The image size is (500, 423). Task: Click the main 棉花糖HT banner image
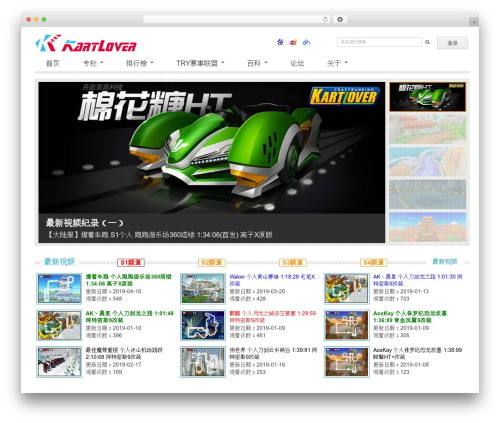pos(212,148)
